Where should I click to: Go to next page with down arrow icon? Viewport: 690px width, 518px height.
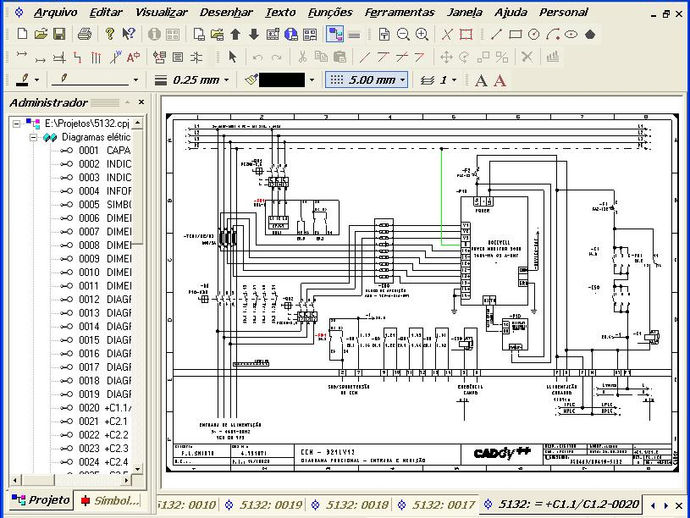(254, 34)
